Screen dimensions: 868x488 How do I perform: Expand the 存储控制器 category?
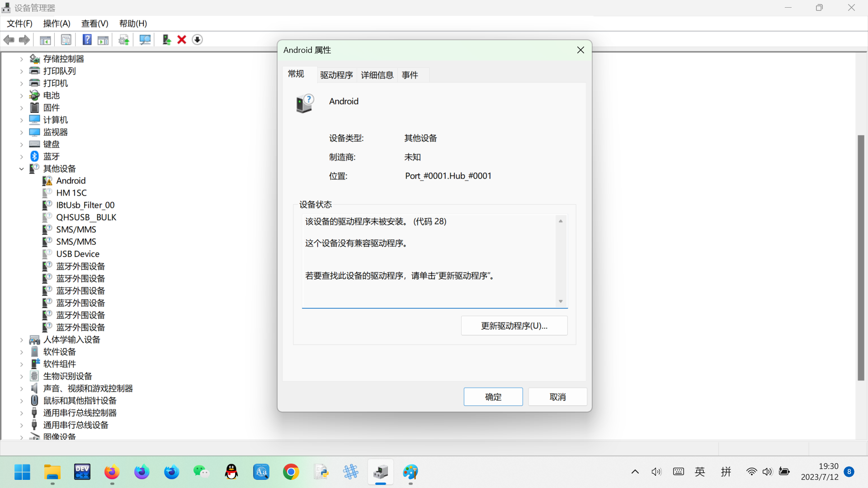[21, 59]
